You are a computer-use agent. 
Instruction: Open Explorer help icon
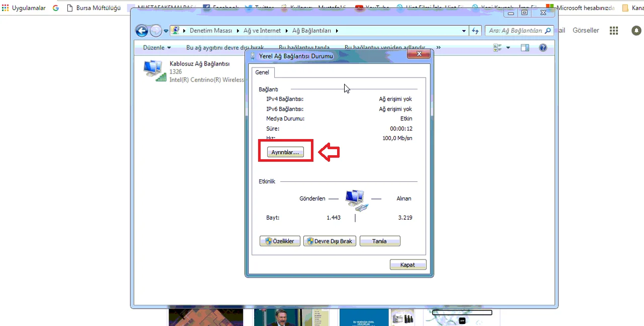pyautogui.click(x=543, y=48)
